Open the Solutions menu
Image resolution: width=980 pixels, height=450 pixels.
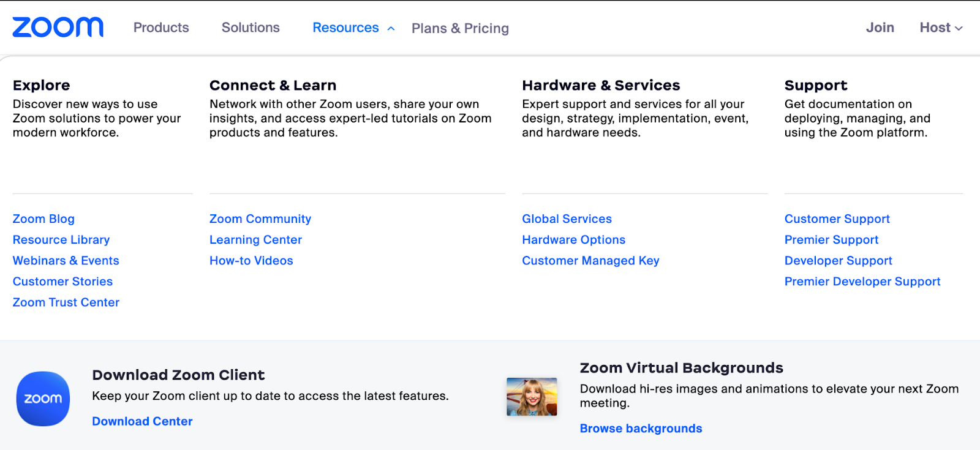tap(251, 28)
